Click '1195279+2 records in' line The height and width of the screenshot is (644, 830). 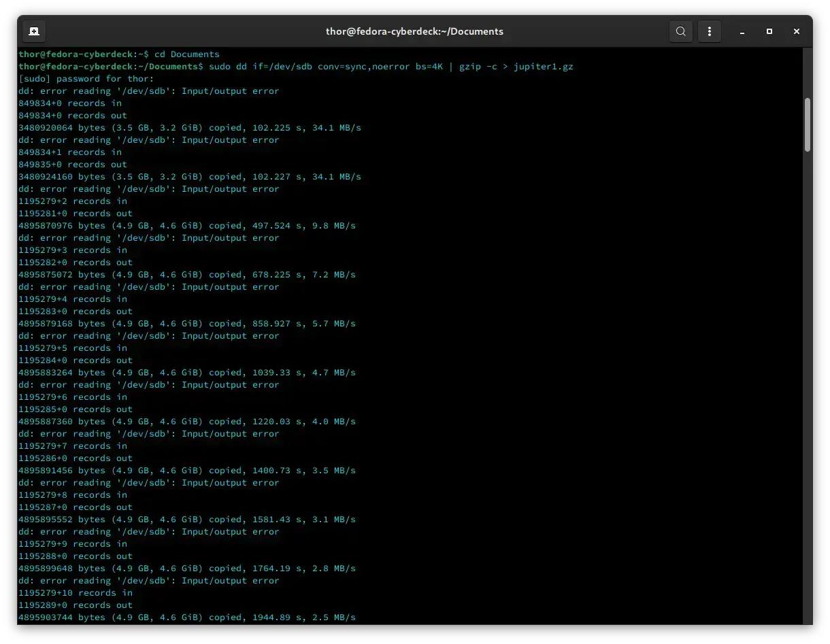pyautogui.click(x=73, y=201)
